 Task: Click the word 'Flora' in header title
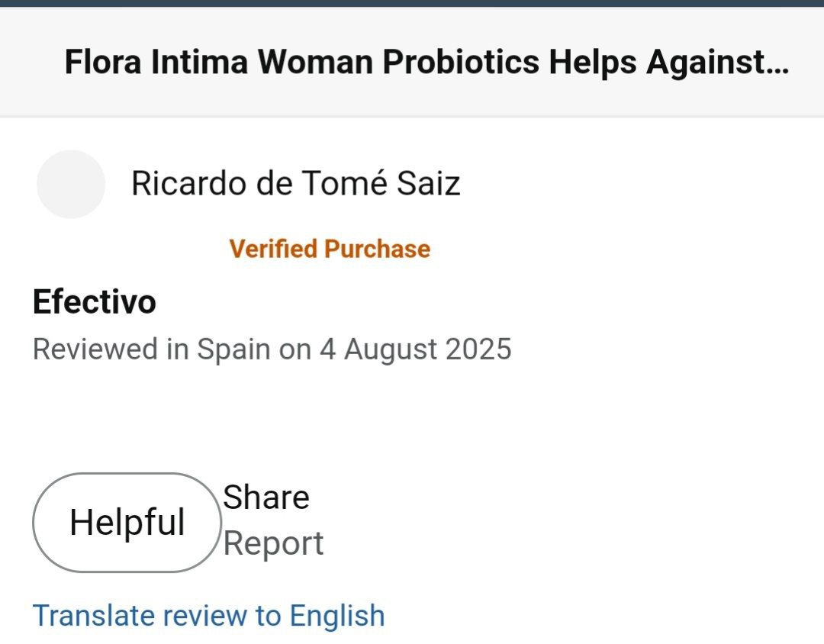pos(103,63)
